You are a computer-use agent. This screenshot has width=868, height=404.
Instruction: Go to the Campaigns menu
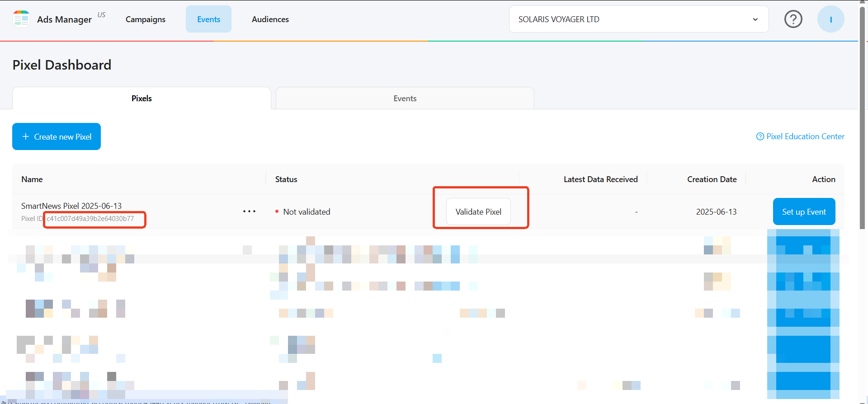[146, 19]
